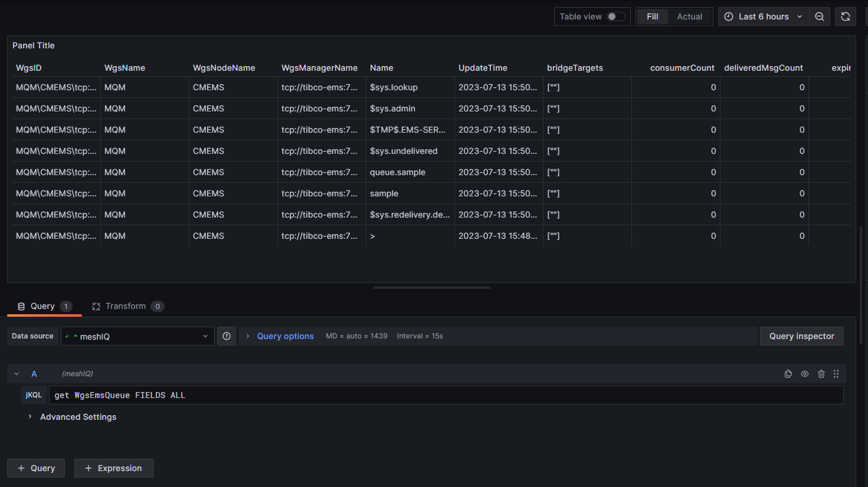
Task: Click the $TMP$.EMS-SER... name cell
Action: tap(410, 130)
